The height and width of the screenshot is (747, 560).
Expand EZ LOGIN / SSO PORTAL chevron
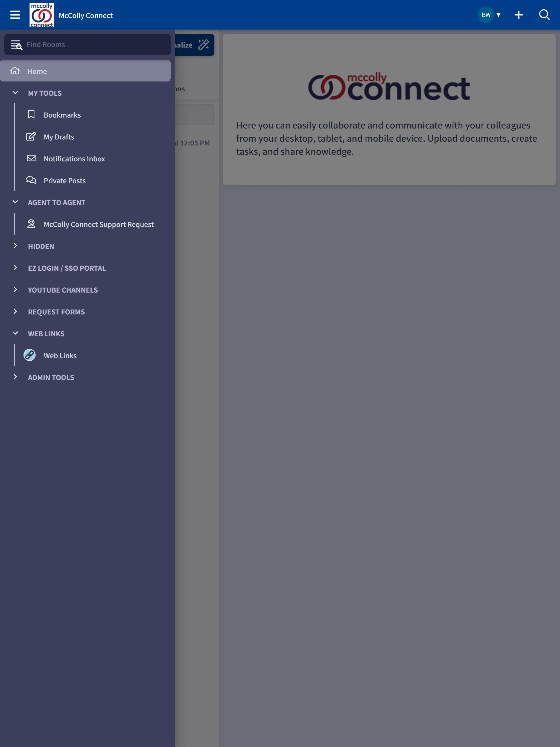coord(15,267)
